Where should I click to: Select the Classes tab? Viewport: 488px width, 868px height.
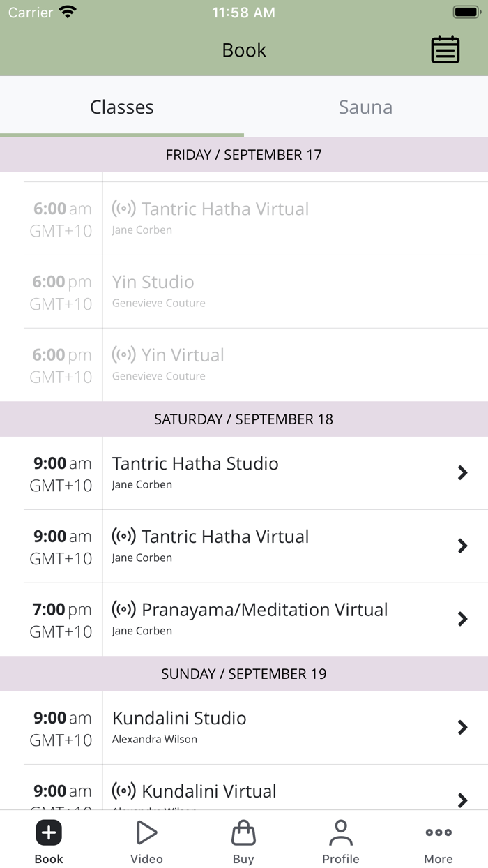click(x=122, y=107)
